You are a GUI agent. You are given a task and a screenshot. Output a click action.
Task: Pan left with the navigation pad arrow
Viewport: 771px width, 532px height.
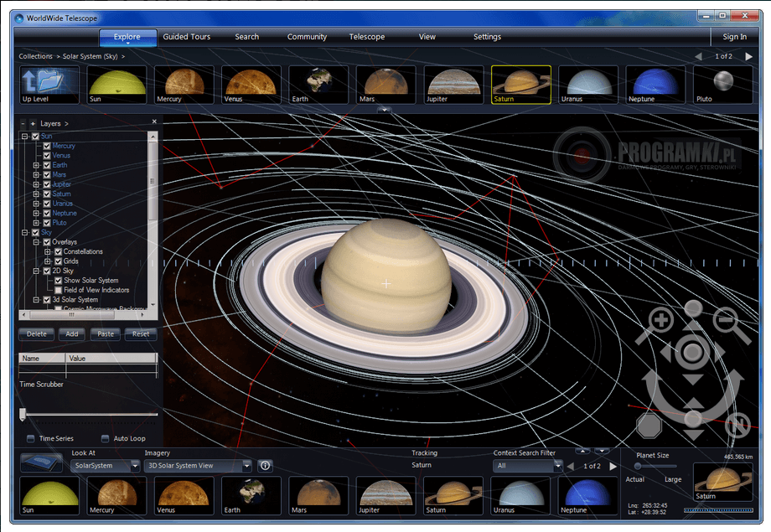click(x=665, y=353)
